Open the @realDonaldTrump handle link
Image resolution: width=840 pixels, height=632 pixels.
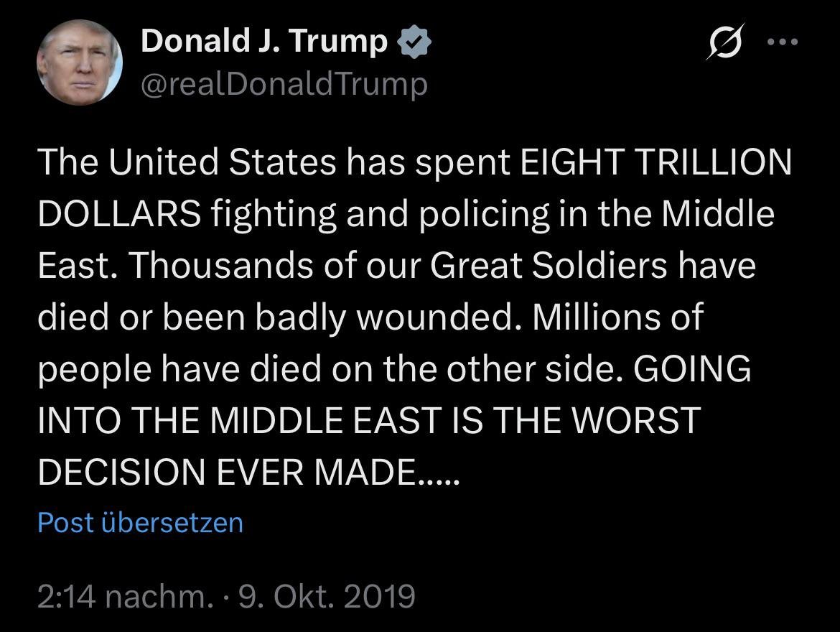(284, 85)
